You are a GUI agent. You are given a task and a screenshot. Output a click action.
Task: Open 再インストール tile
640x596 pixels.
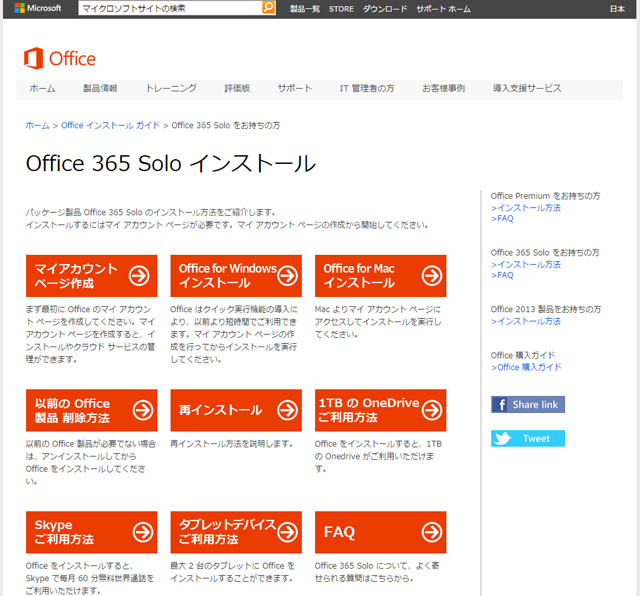(x=236, y=410)
